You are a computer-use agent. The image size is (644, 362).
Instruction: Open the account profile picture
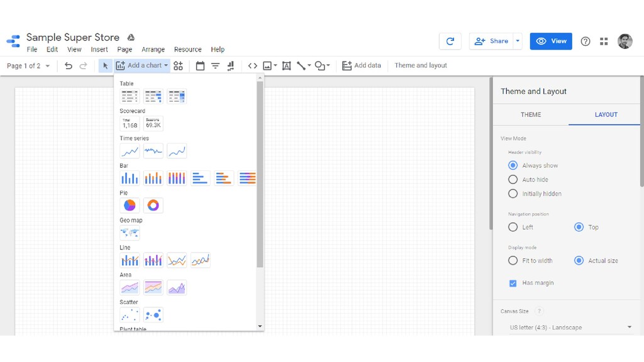pyautogui.click(x=625, y=41)
